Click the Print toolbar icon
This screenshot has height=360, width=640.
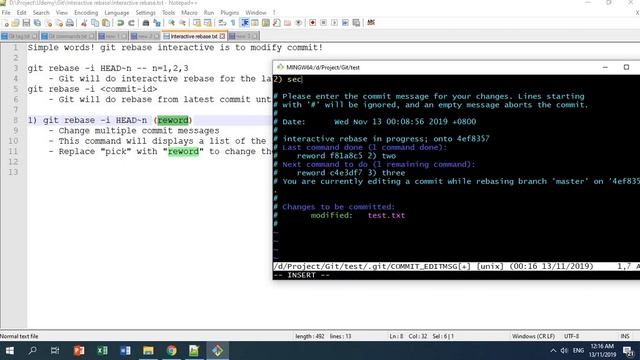coord(70,23)
